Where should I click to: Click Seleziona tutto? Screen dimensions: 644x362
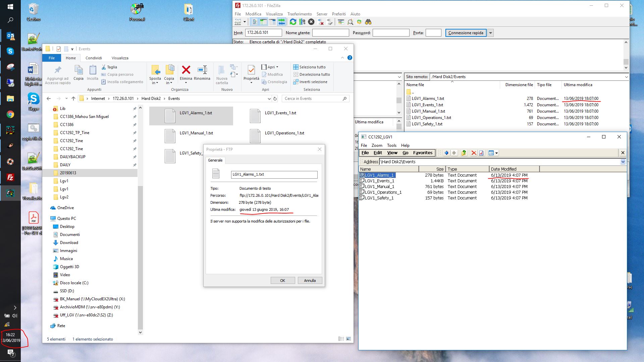[309, 67]
